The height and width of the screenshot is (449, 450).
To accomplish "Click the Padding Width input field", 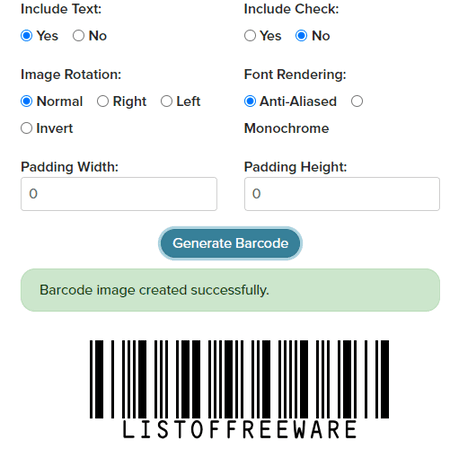I will [119, 194].
